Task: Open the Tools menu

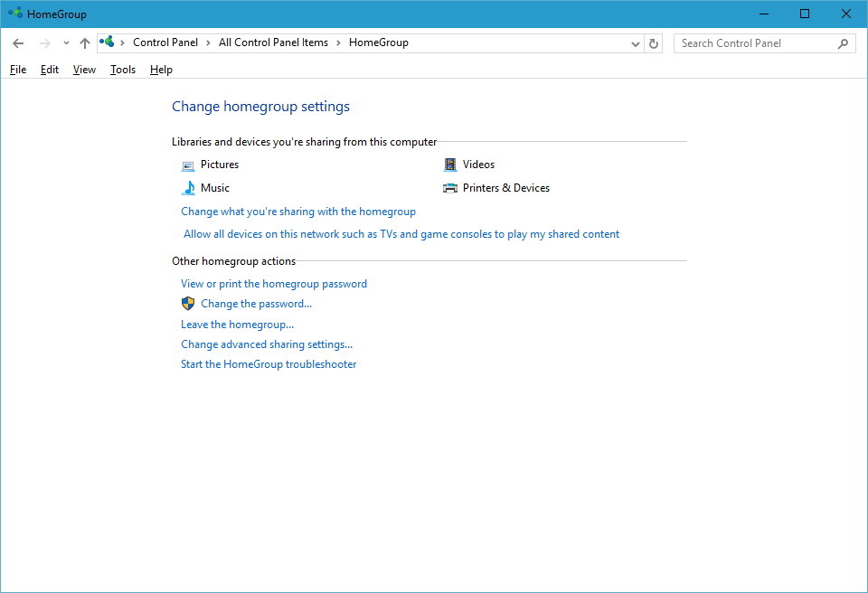Action: (122, 70)
